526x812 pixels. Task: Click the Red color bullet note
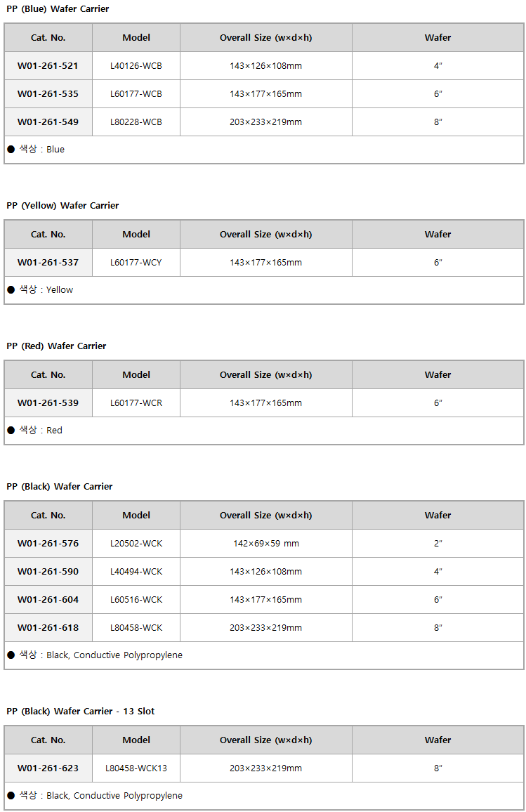34,430
